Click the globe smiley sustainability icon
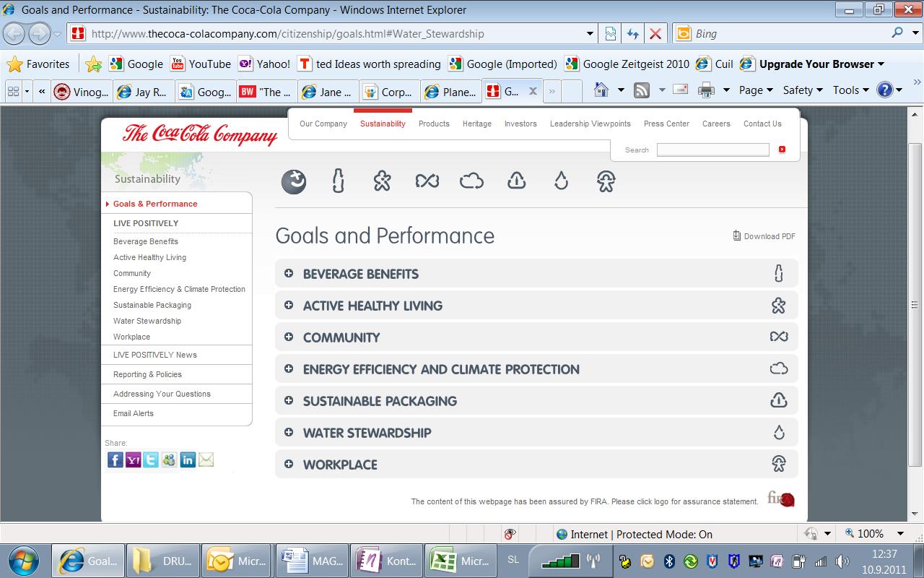 click(293, 181)
